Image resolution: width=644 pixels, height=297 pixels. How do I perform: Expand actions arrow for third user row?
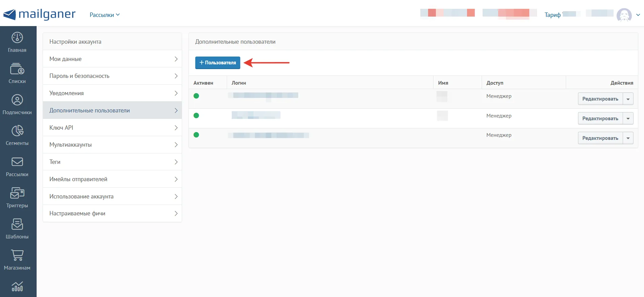coord(628,138)
